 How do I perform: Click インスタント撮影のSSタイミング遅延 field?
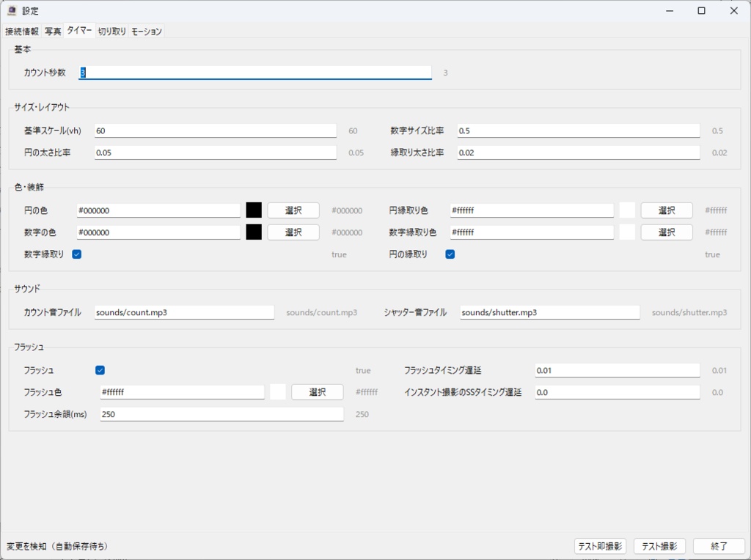pos(618,392)
